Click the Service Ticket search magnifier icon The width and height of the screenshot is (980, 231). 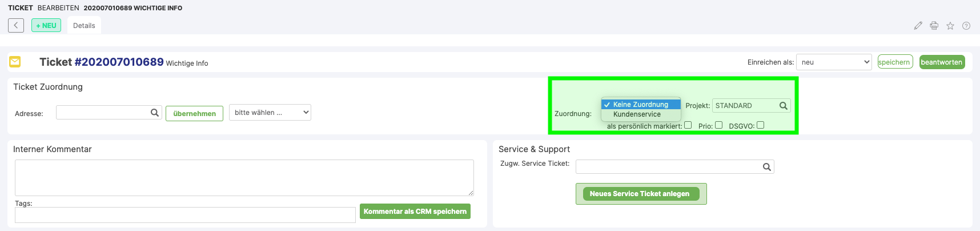(767, 167)
